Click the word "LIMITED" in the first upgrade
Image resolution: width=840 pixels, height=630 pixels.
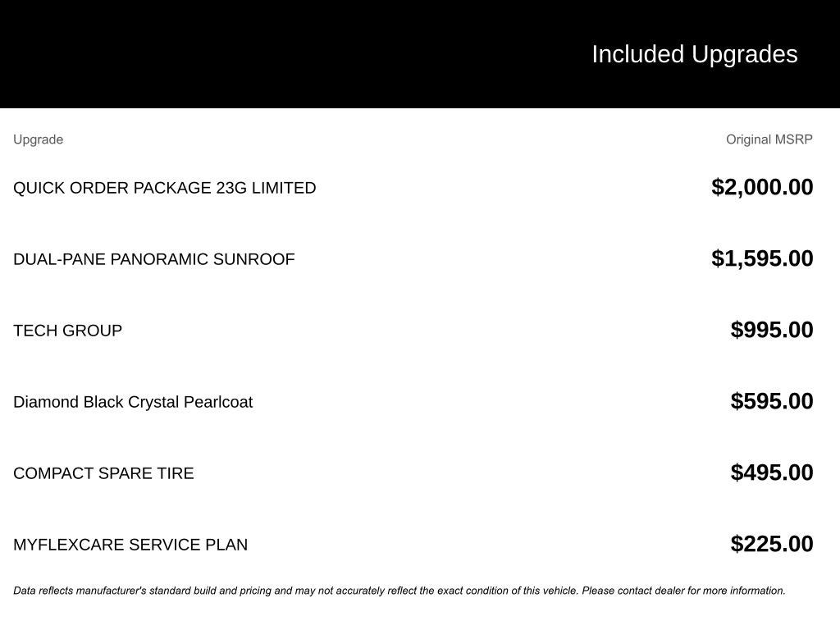coord(283,188)
